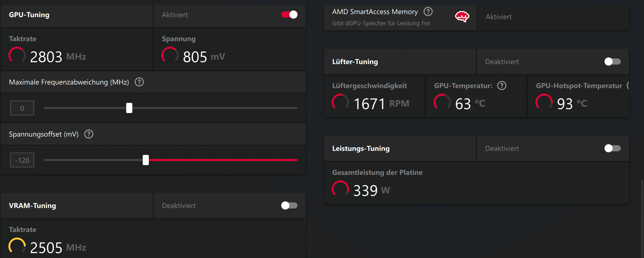The height and width of the screenshot is (258, 644).
Task: Click the Frequenzabweichung slider handle
Action: pos(129,108)
